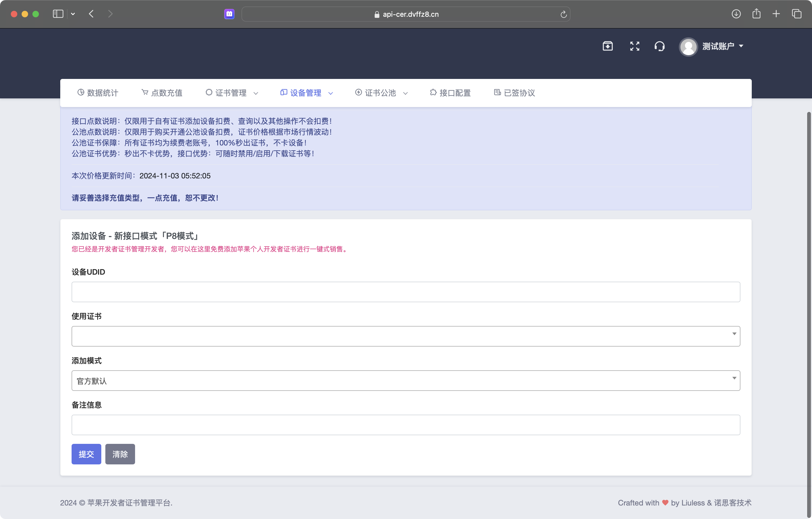Open the 已签协议 tab
The height and width of the screenshot is (519, 812).
pos(515,93)
